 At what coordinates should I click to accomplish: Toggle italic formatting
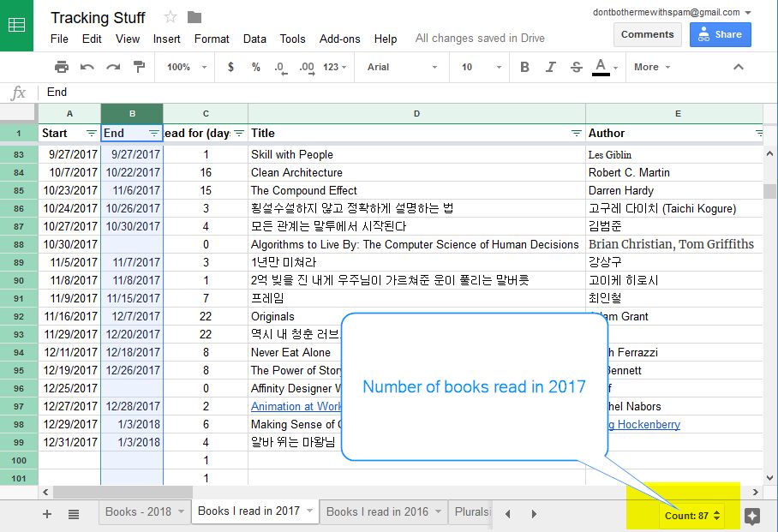551,67
